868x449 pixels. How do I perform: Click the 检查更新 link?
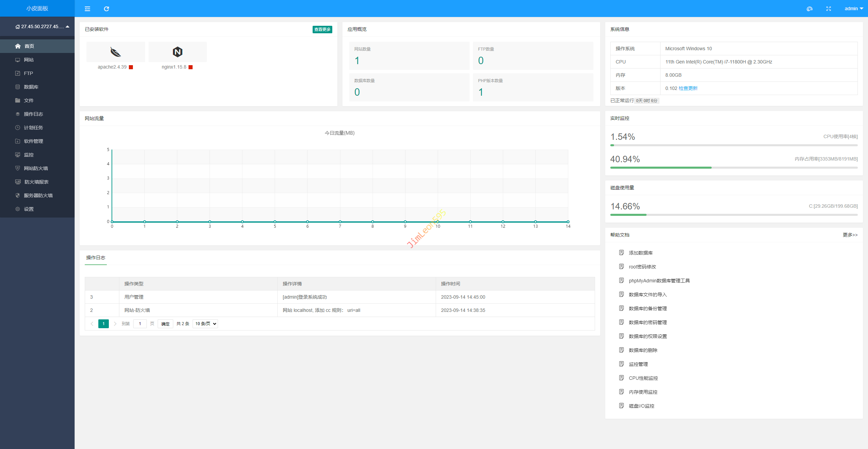[688, 88]
